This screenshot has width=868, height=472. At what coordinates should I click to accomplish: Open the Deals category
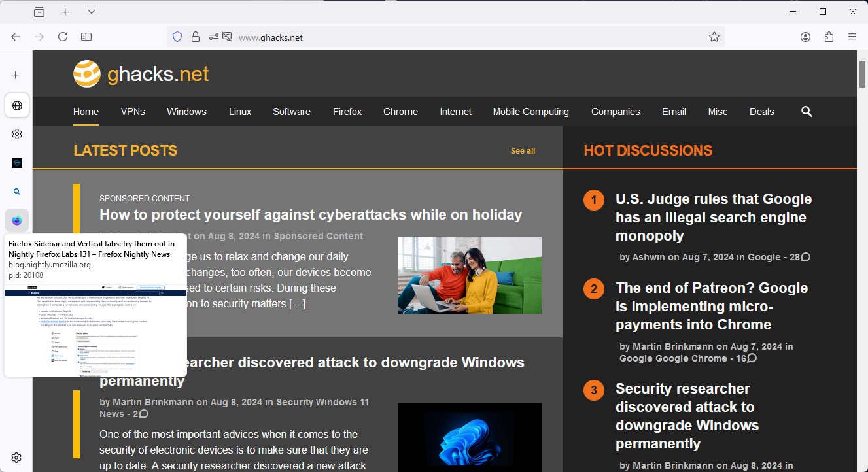[x=762, y=112]
